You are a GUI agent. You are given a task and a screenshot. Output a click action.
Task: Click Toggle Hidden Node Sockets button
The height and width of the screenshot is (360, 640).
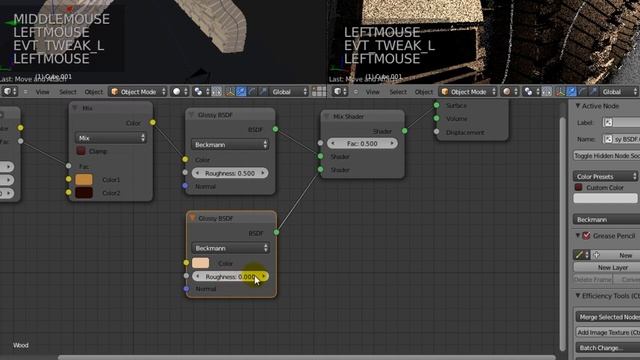[x=607, y=156]
